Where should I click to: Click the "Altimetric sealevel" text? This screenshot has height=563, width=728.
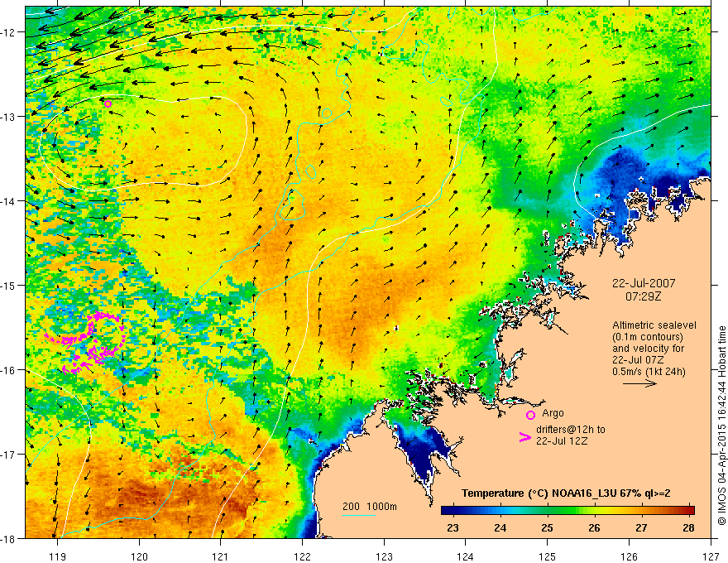(x=654, y=325)
